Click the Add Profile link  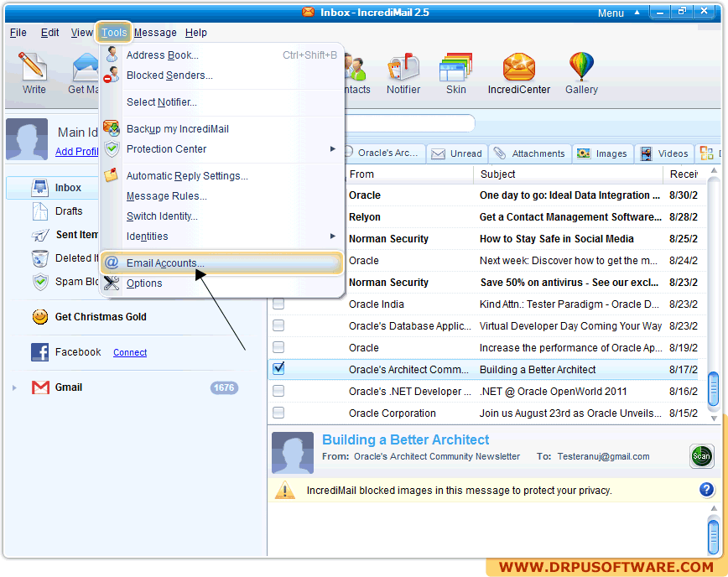(x=76, y=151)
